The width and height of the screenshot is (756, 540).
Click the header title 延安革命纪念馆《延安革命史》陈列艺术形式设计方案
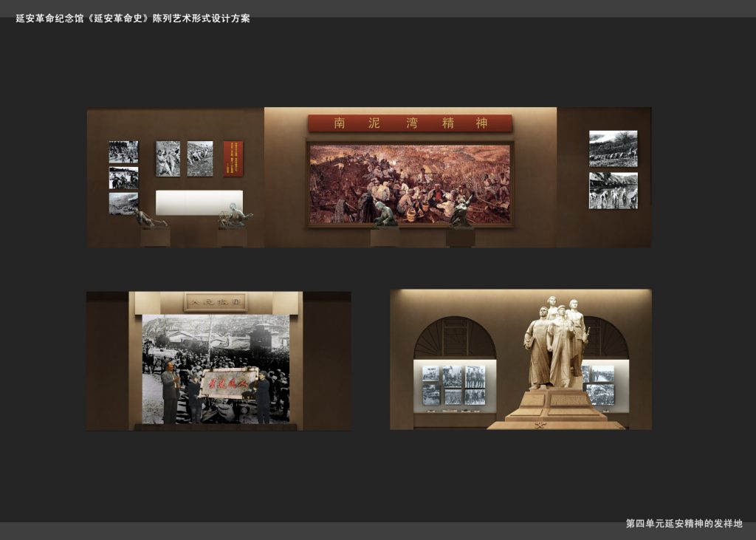[x=133, y=18]
